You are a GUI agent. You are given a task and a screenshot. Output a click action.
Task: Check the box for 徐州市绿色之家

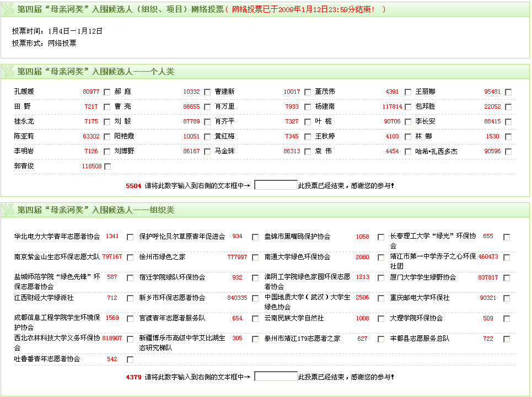pos(255,257)
